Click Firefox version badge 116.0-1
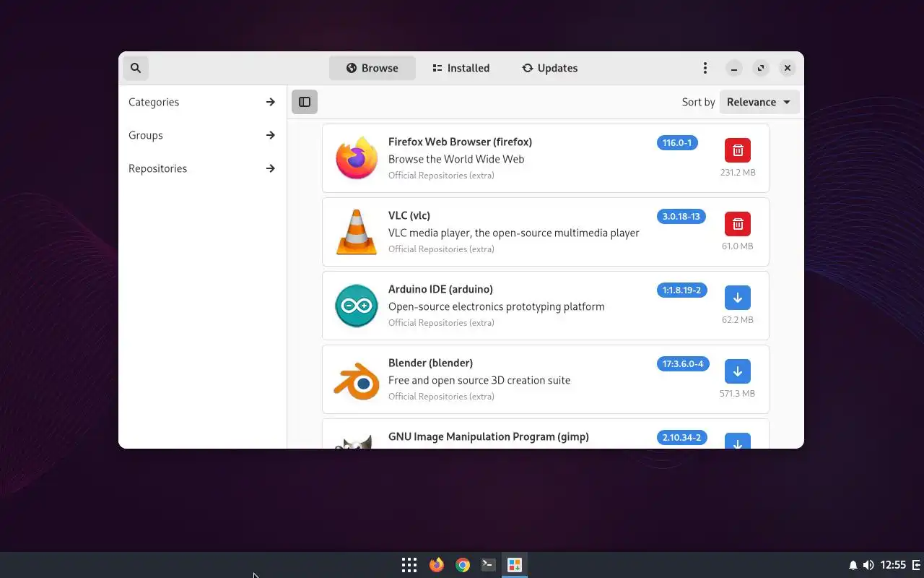This screenshot has height=578, width=924. 677,143
